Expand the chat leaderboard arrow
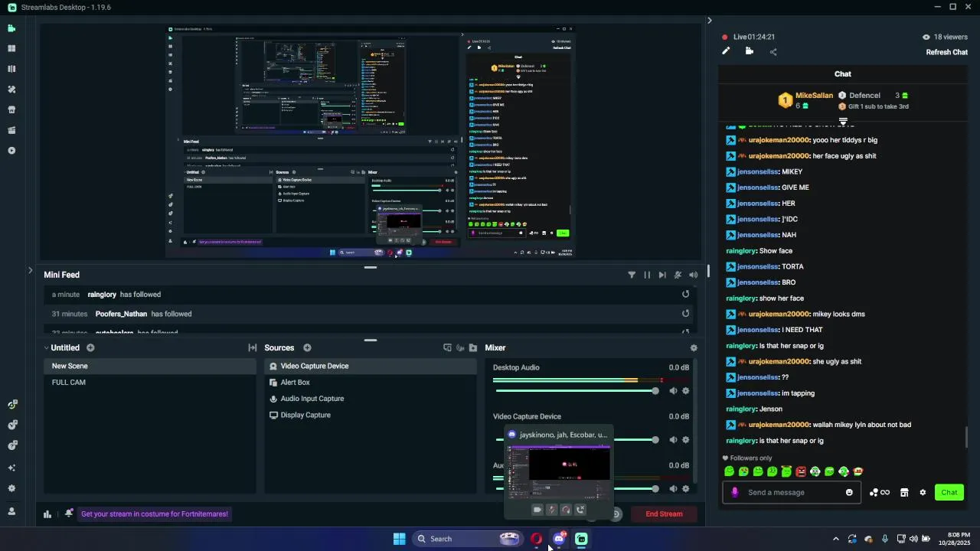This screenshot has height=551, width=980. [x=843, y=122]
